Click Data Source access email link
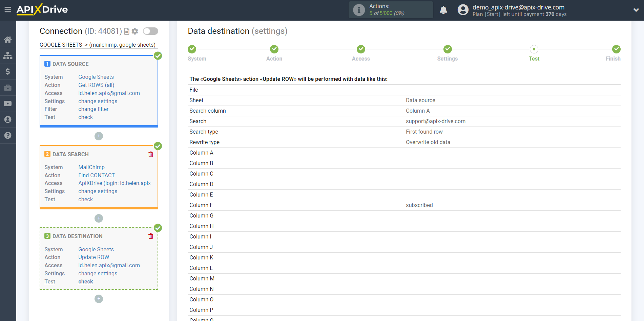 tap(109, 93)
